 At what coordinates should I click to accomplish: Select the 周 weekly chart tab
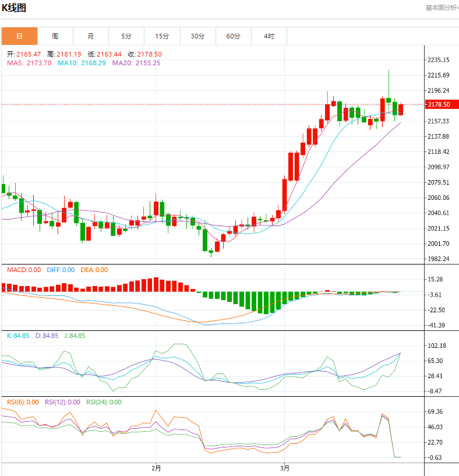click(55, 36)
